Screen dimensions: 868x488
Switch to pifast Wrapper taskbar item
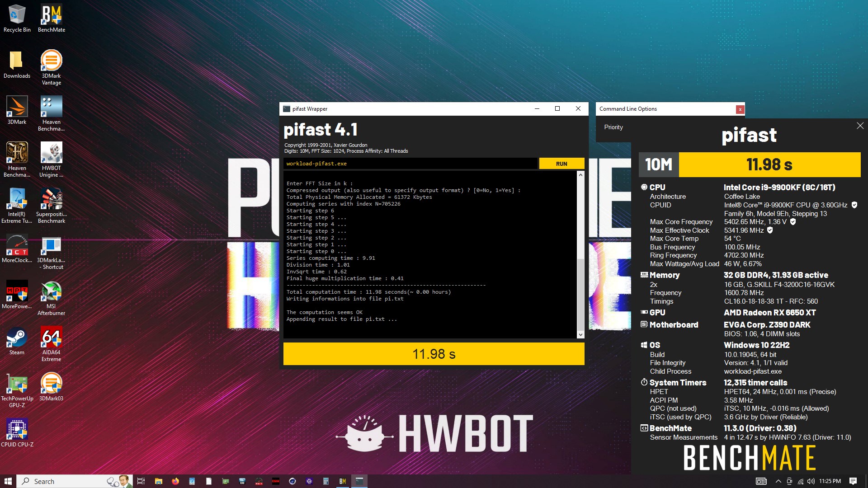[x=359, y=481]
